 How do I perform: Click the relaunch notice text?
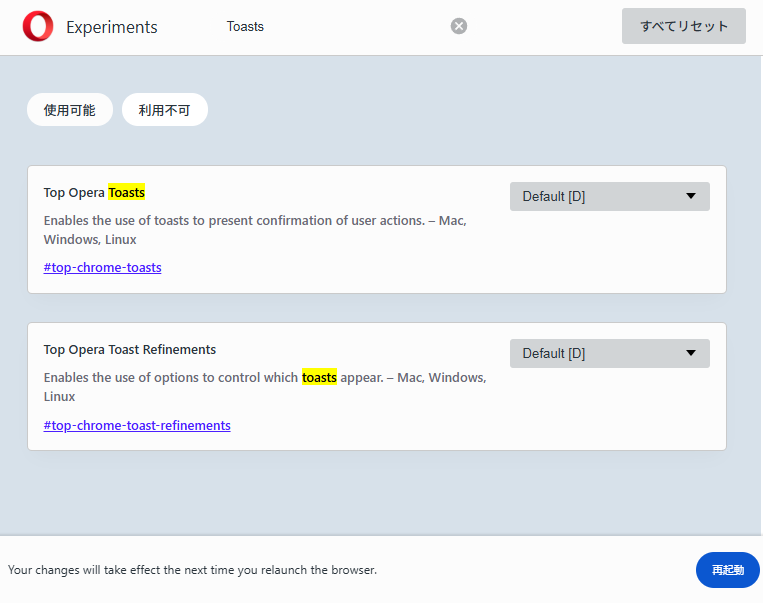192,570
